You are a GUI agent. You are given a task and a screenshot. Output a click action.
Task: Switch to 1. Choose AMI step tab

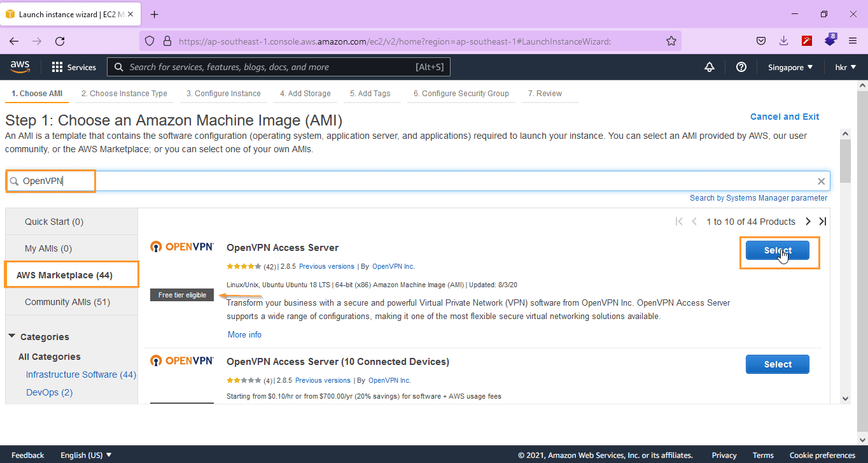[37, 94]
